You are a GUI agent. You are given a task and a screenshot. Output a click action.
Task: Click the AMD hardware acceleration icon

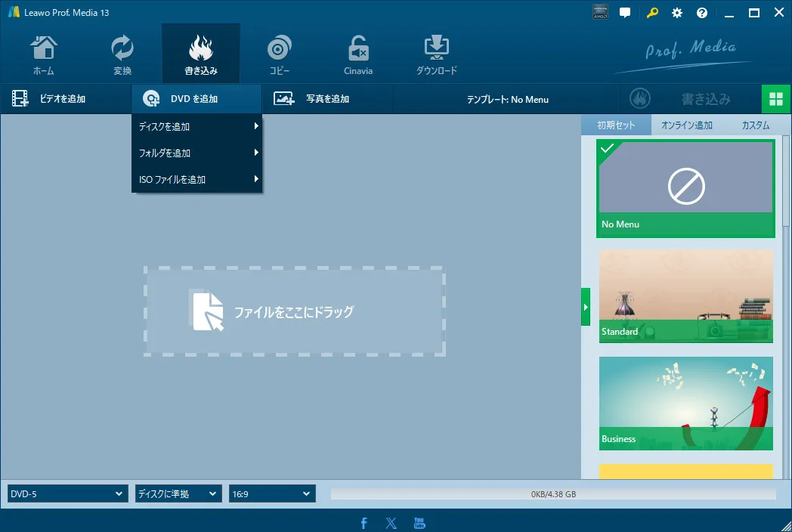click(x=600, y=13)
